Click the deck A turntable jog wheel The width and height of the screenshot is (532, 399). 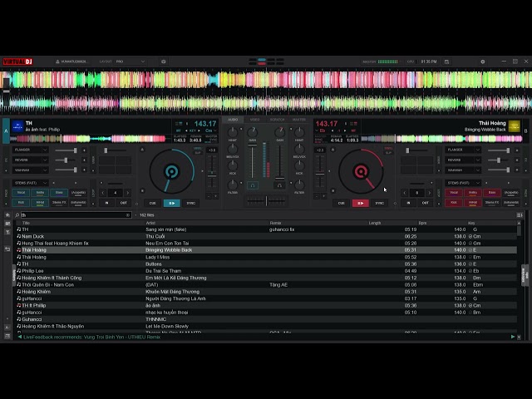172,171
